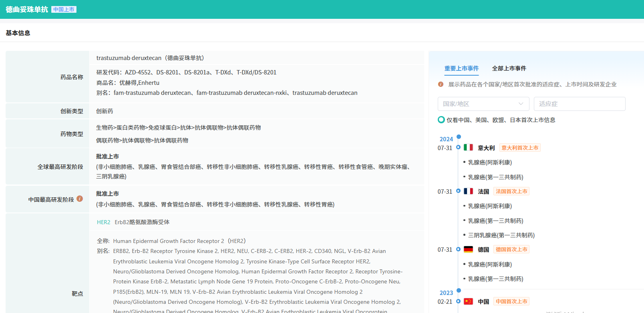Click the 法国首次上市 tag
644x313 pixels.
511,191
